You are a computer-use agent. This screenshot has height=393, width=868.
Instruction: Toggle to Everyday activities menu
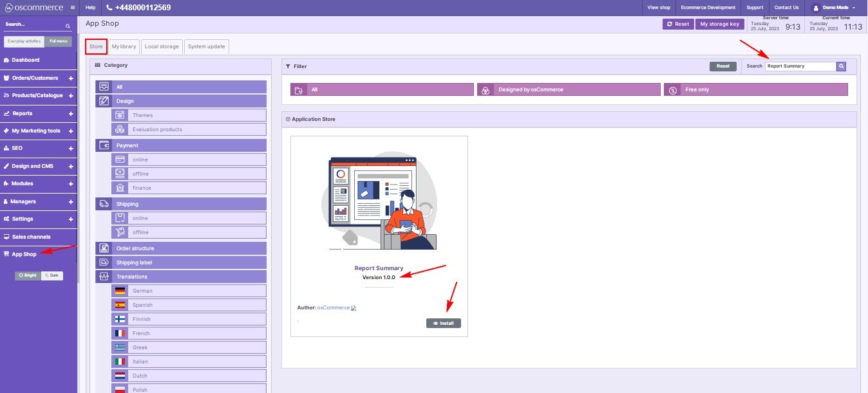[x=24, y=41]
